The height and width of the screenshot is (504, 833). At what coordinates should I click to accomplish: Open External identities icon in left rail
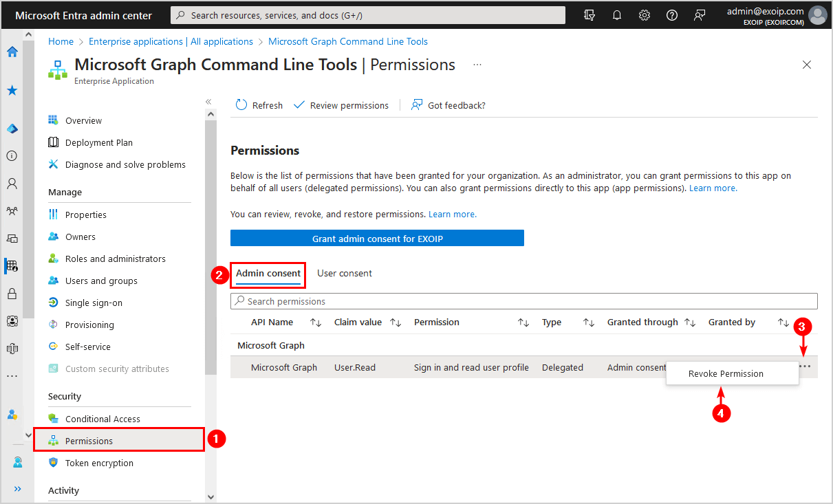12,349
